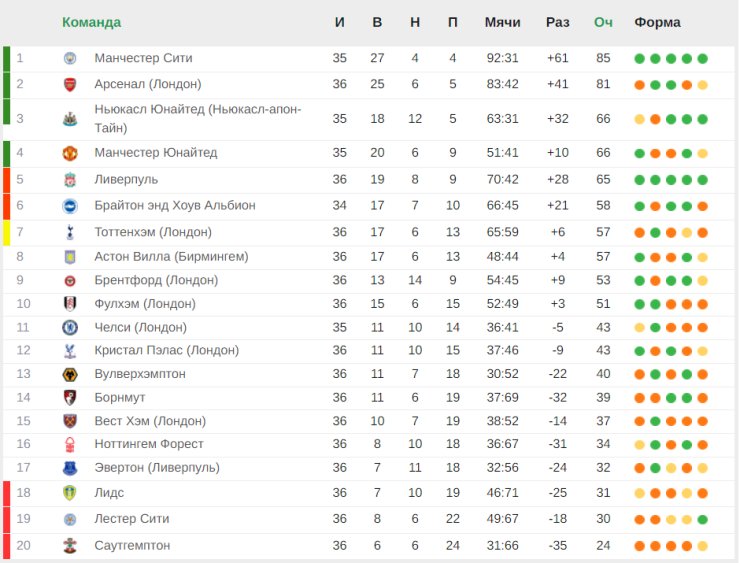Click the Форма column header
740x563 pixels.
(657, 22)
